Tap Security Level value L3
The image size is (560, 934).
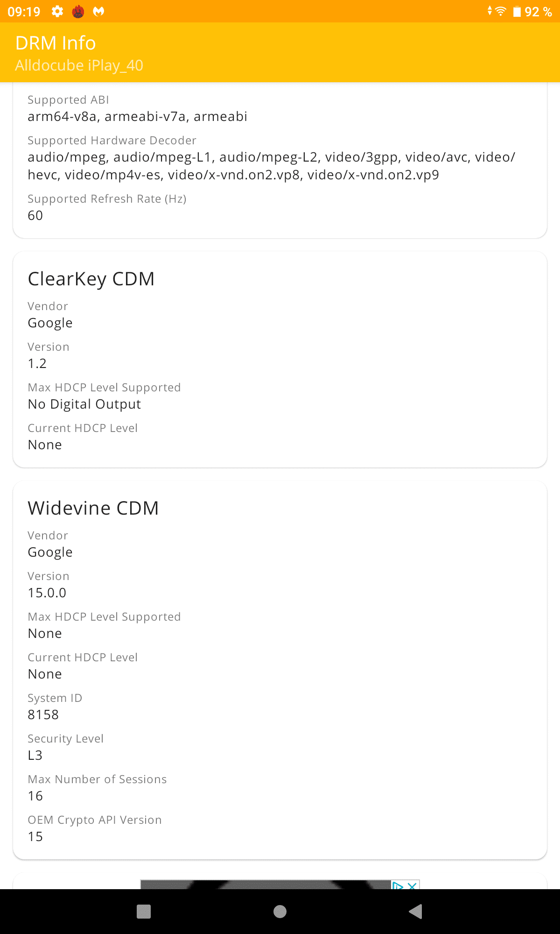[x=35, y=755]
